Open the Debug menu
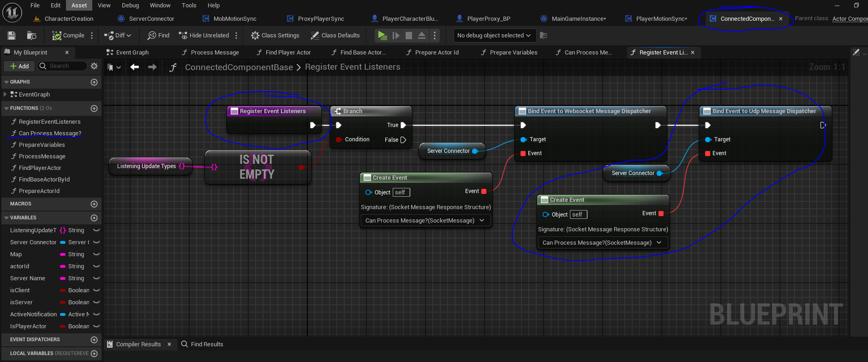This screenshot has height=362, width=868. pos(130,6)
